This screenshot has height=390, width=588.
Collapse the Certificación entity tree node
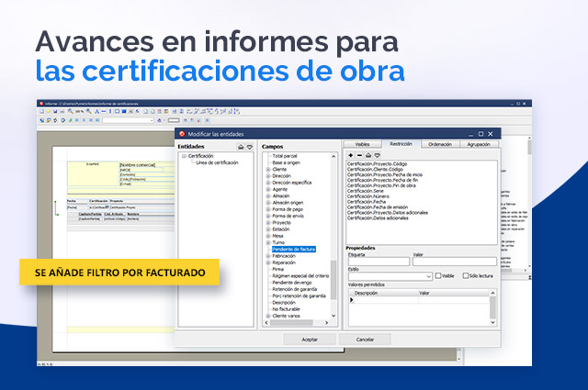tap(184, 157)
